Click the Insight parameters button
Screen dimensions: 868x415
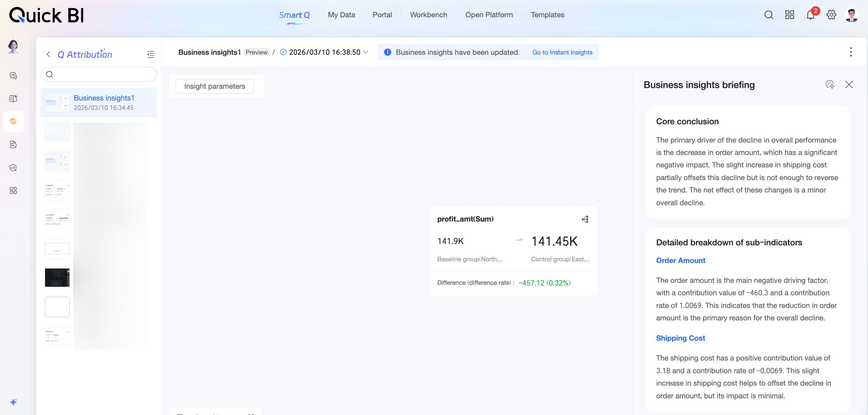click(215, 86)
